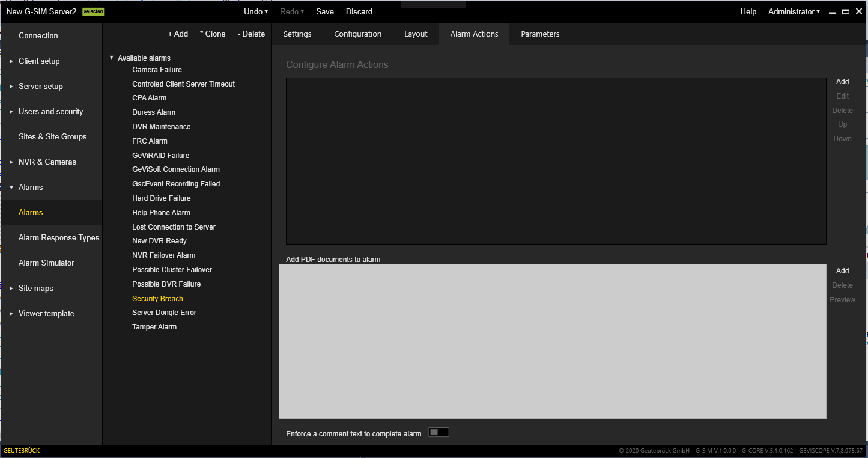Select the Camera Failure alarm
The height and width of the screenshot is (458, 868).
(157, 70)
